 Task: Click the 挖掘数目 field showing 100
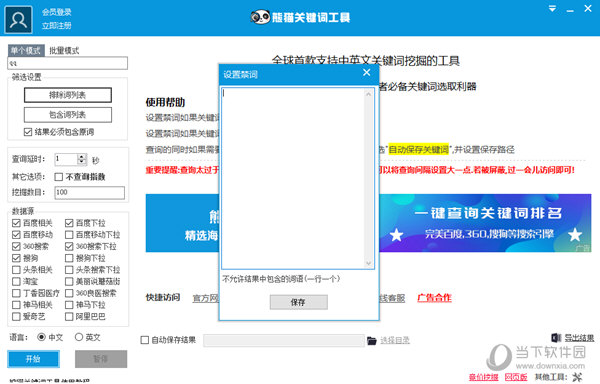90,192
